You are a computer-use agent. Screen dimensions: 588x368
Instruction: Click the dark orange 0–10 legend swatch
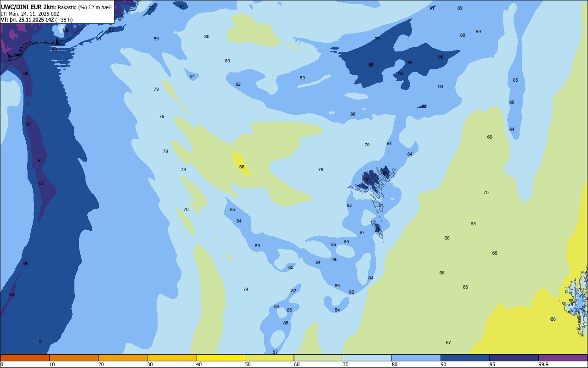coord(25,357)
